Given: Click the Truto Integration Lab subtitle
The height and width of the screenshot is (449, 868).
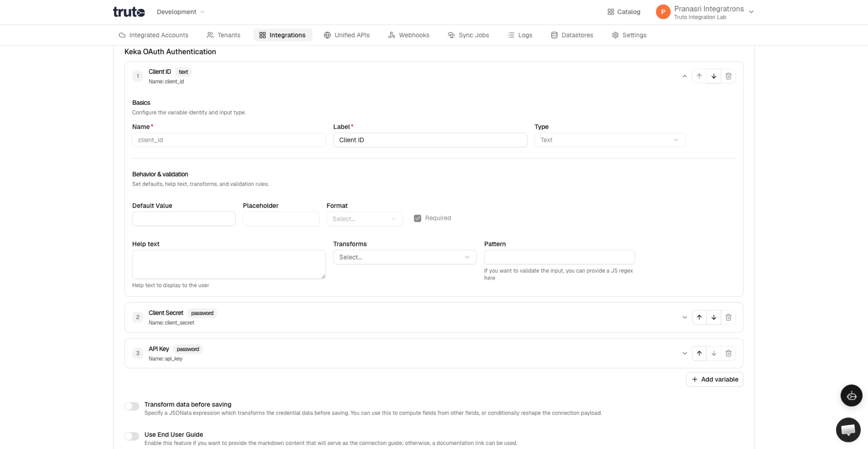Looking at the screenshot, I should [x=700, y=17].
